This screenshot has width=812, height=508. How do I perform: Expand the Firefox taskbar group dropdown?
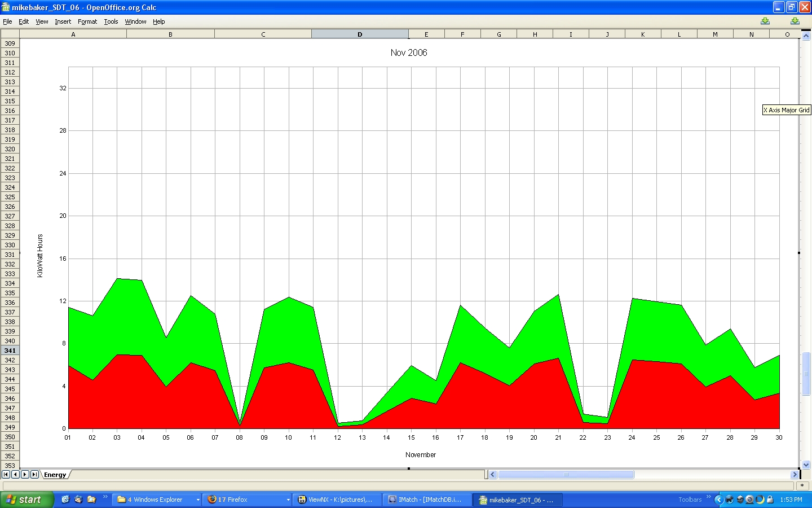click(x=288, y=500)
